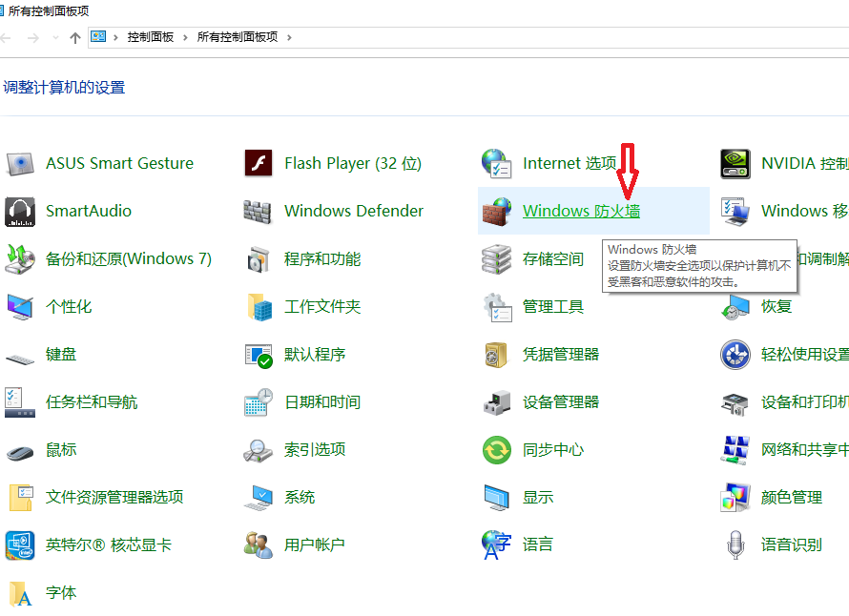Click the 恢复 link
The height and width of the screenshot is (616, 849).
pos(776,307)
